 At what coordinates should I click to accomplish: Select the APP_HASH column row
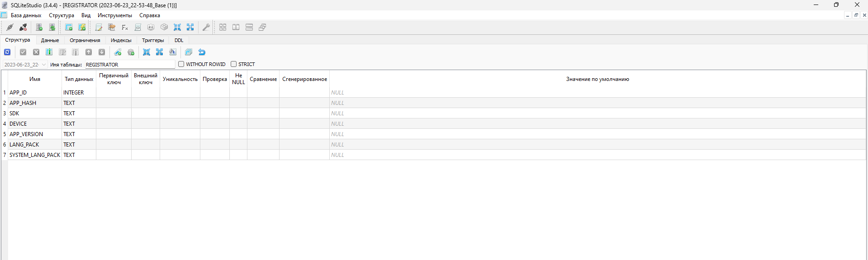pos(23,103)
